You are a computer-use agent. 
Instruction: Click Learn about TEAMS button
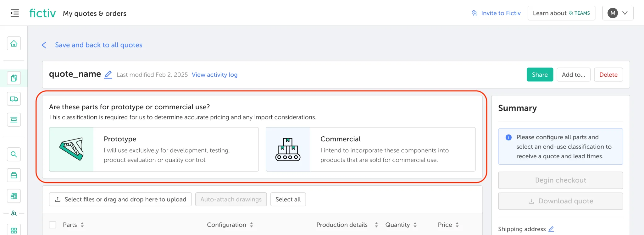(x=561, y=13)
